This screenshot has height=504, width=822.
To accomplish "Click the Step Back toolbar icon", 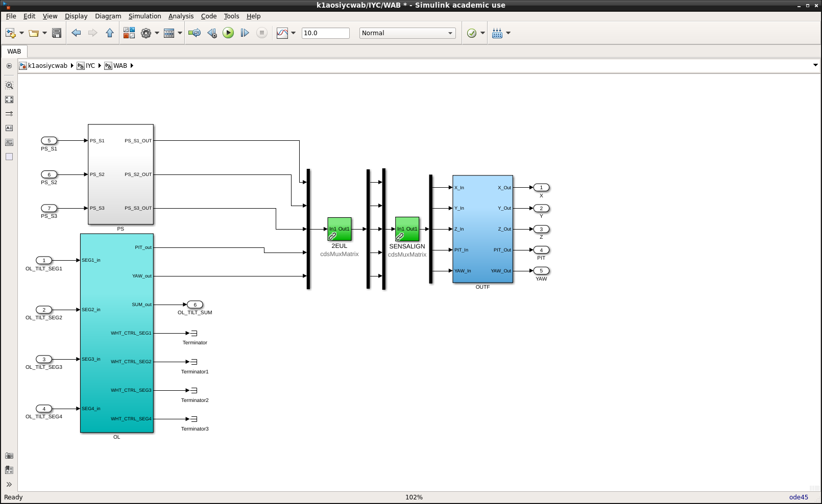I will point(212,33).
